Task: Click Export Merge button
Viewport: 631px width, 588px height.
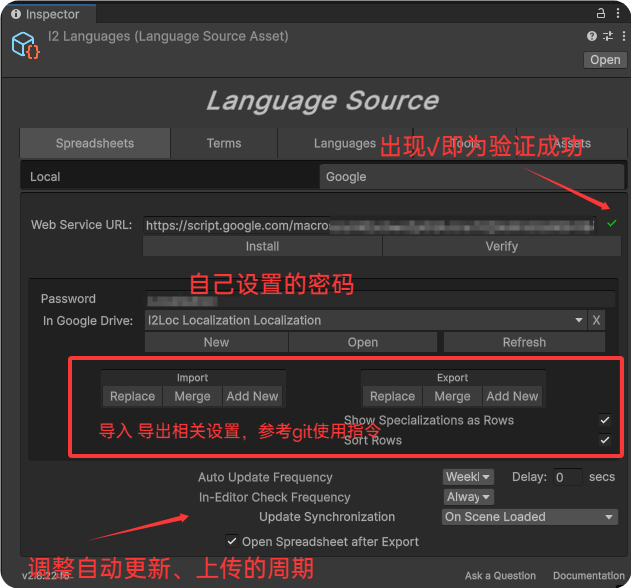Action: pyautogui.click(x=452, y=396)
